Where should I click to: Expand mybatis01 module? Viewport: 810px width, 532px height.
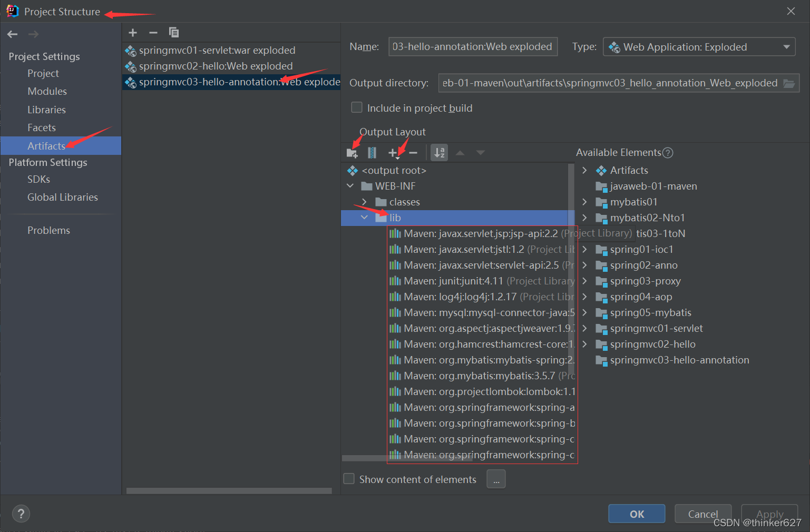[x=584, y=202]
